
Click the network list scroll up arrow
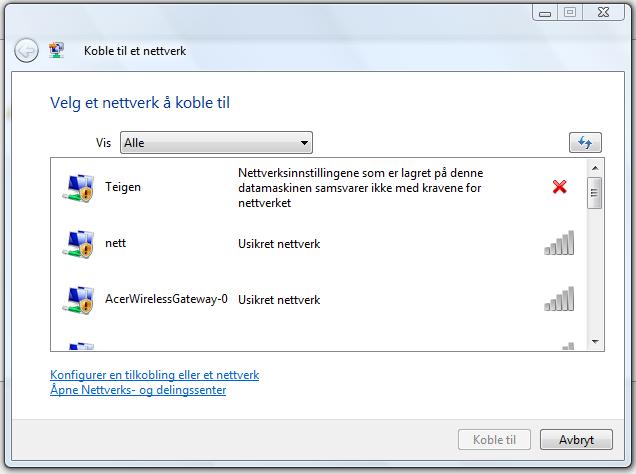click(595, 168)
